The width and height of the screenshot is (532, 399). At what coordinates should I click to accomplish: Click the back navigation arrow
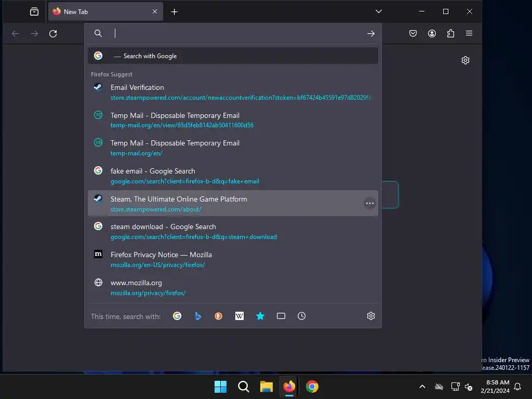16,34
